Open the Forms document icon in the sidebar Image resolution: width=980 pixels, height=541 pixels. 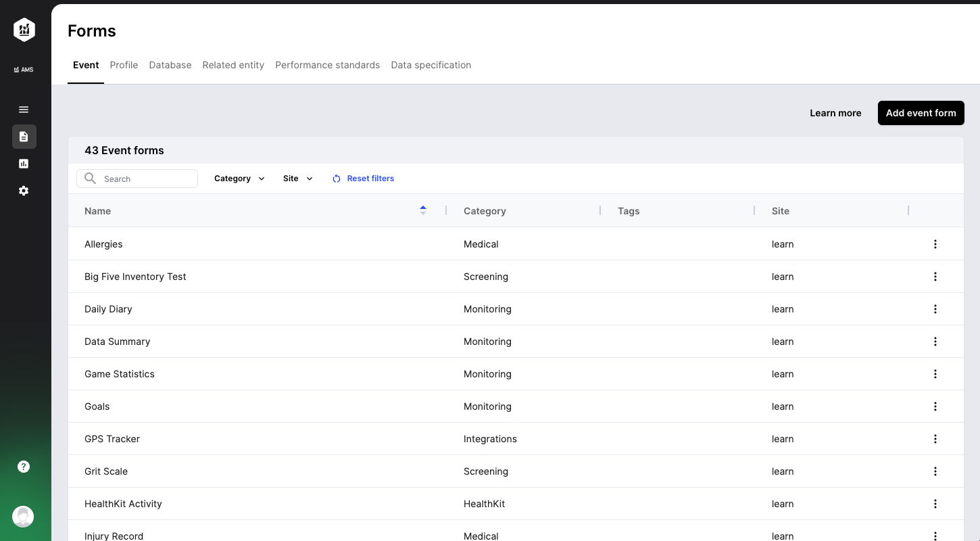tap(24, 137)
